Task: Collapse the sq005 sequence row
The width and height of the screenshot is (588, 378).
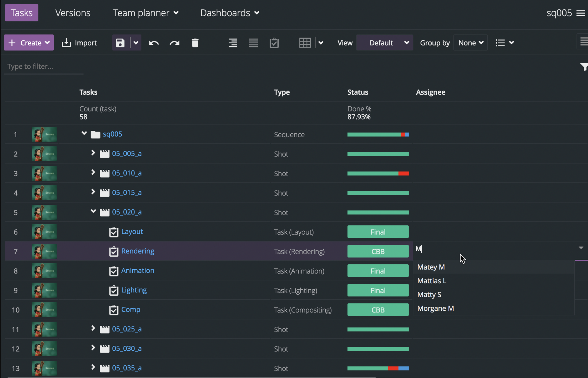Action: pos(84,133)
